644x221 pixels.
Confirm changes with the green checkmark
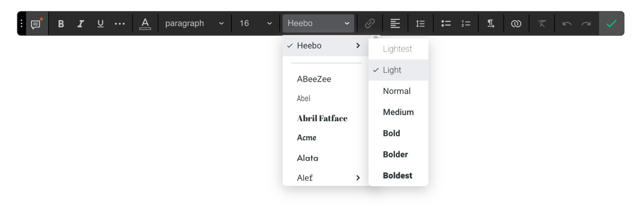click(611, 23)
